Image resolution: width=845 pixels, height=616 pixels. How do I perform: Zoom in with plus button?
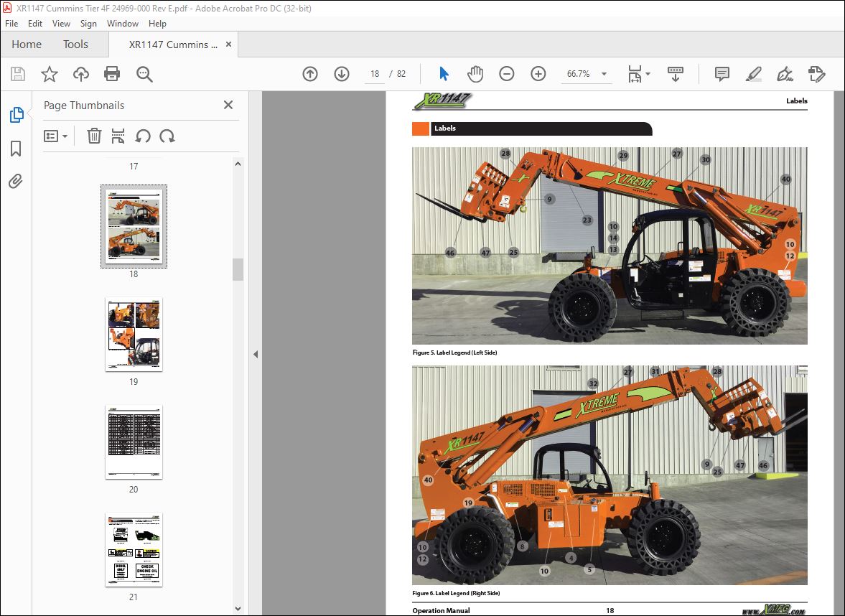pos(538,74)
